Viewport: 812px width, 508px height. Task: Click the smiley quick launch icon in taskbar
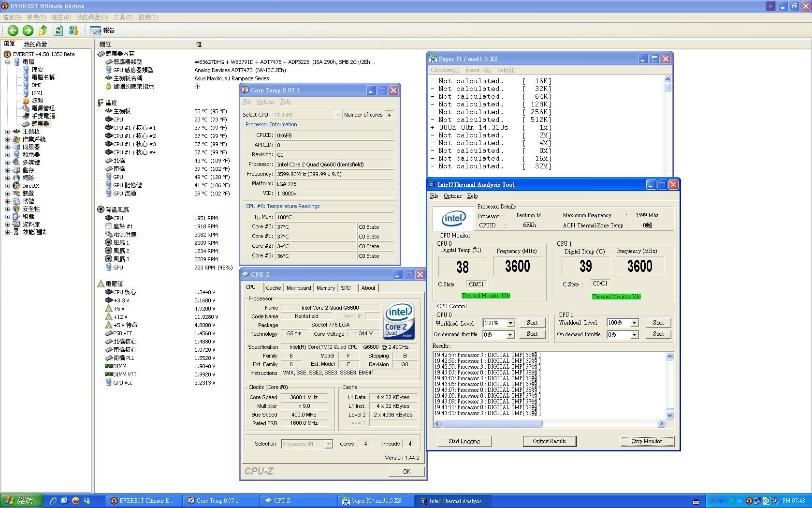(x=76, y=501)
